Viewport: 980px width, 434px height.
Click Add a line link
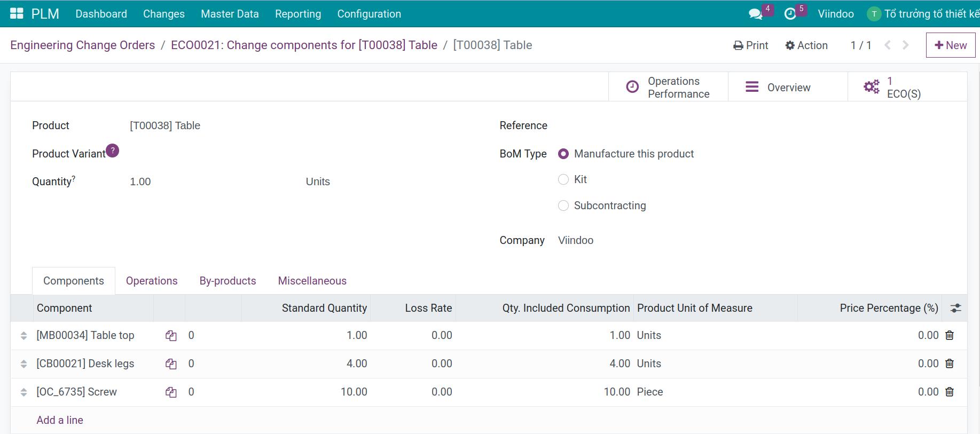coord(60,420)
